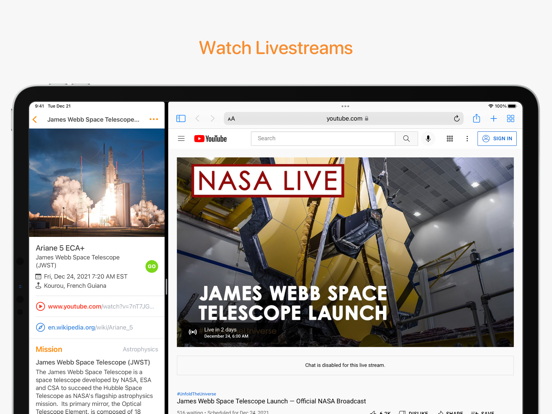Click the Wi-Fi icon in status bar
The width and height of the screenshot is (552, 414).
click(x=490, y=106)
